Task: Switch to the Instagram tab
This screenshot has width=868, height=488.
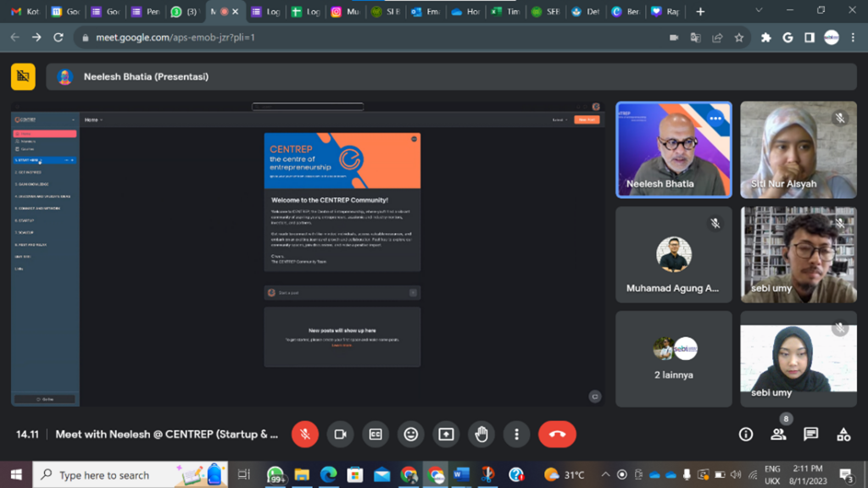Action: [345, 12]
